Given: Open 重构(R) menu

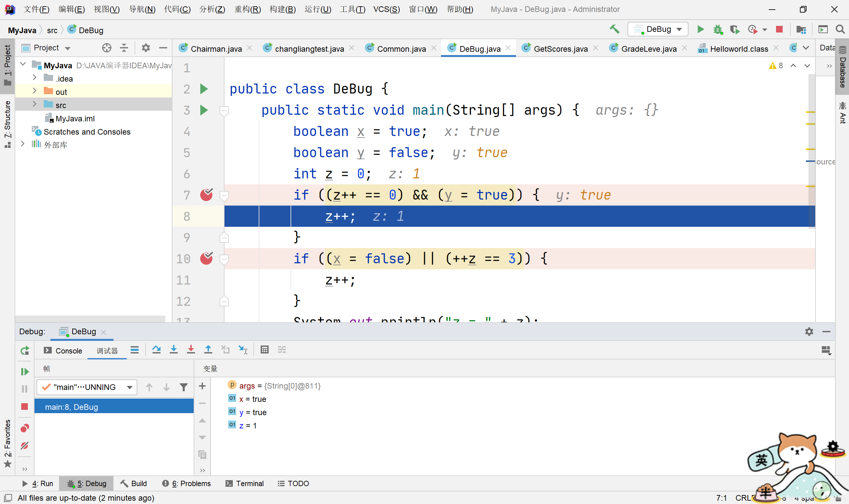Looking at the screenshot, I should pyautogui.click(x=247, y=9).
